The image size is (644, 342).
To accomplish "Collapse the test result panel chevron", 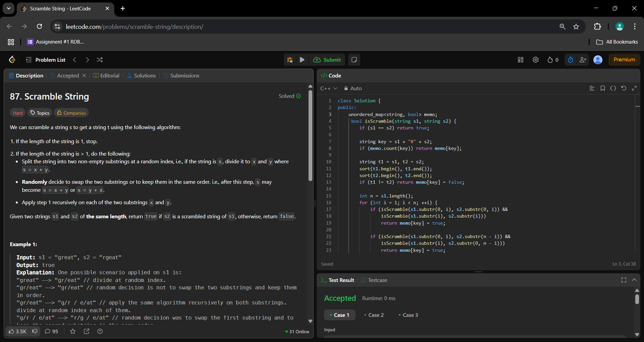I will click(x=634, y=280).
